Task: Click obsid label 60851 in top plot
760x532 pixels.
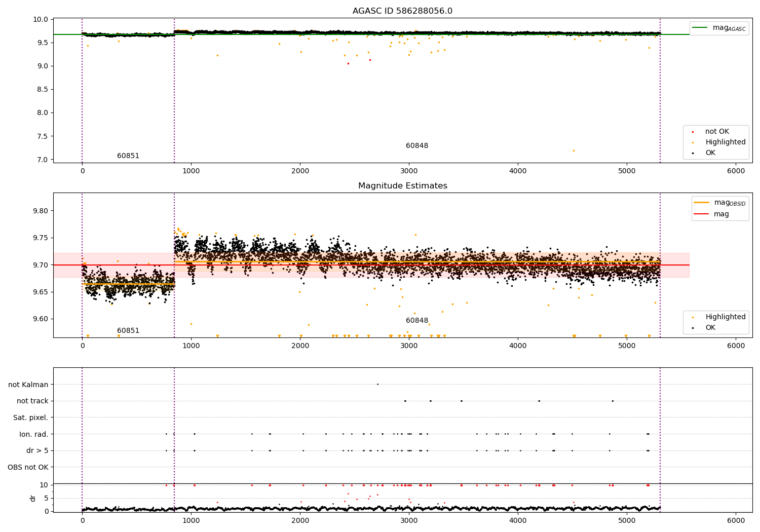Action: (128, 156)
